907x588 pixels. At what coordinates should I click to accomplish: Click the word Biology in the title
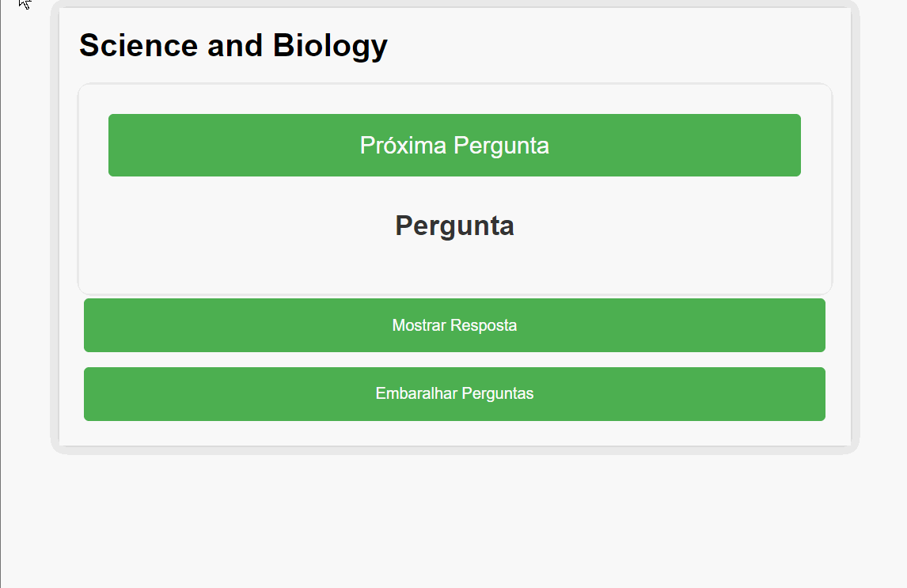(x=330, y=46)
